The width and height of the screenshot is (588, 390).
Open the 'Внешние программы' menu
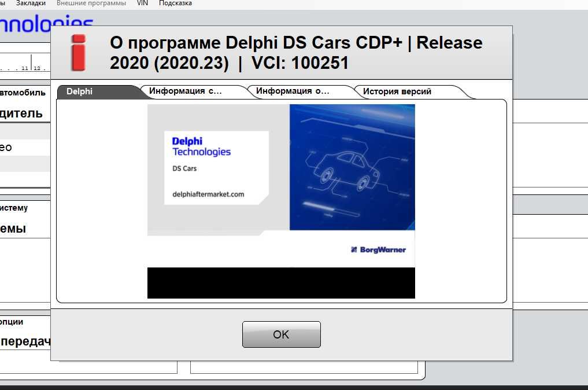[91, 3]
